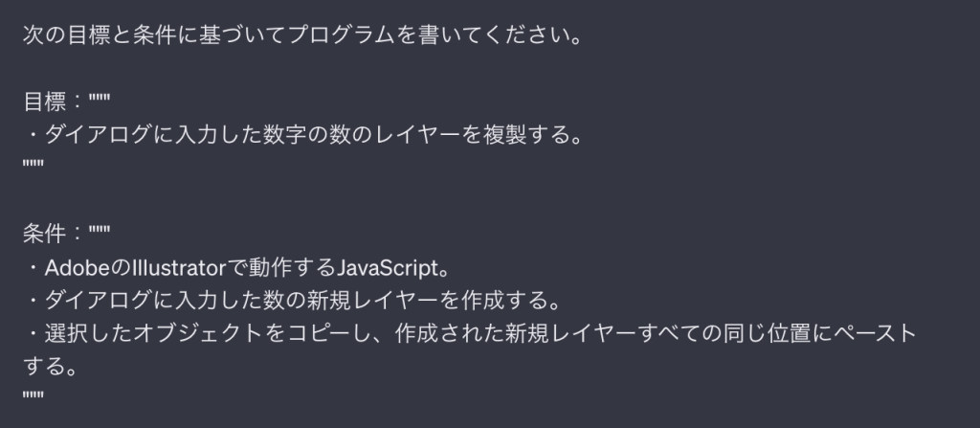Click the "目標" heading label
This screenshot has height=428, width=980.
point(45,101)
